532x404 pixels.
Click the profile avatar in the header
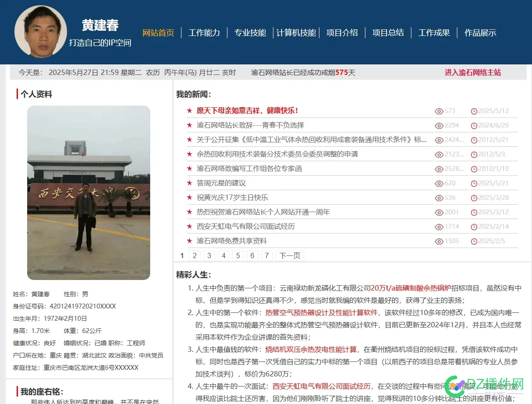[40, 32]
